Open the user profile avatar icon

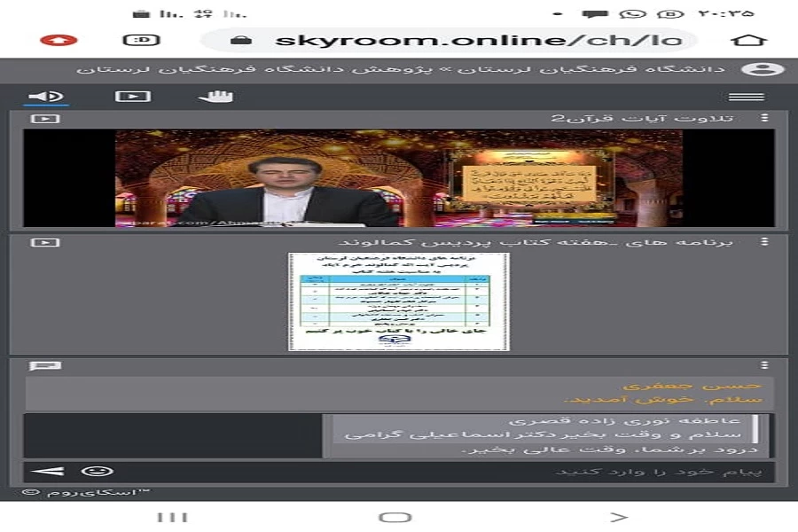(762, 69)
